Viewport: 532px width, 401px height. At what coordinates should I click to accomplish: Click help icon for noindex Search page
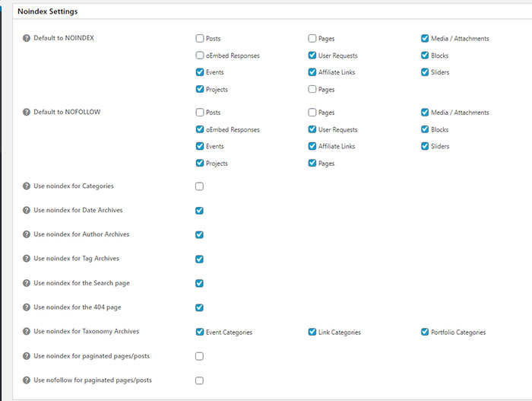tap(27, 283)
